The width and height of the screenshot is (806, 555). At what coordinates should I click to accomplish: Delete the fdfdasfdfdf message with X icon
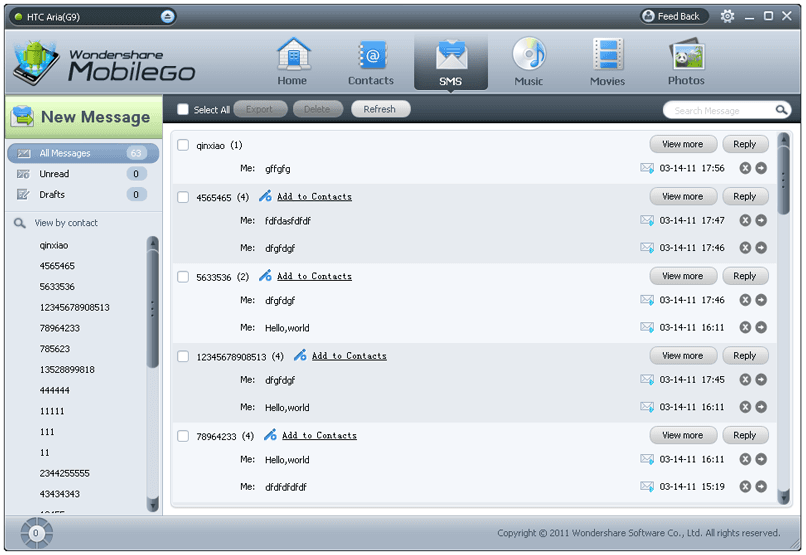745,220
